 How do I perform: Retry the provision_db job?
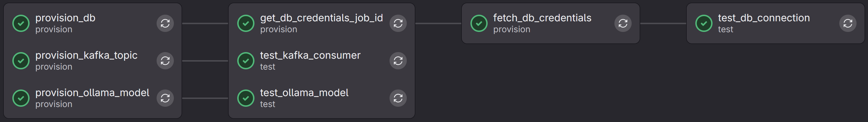[165, 23]
